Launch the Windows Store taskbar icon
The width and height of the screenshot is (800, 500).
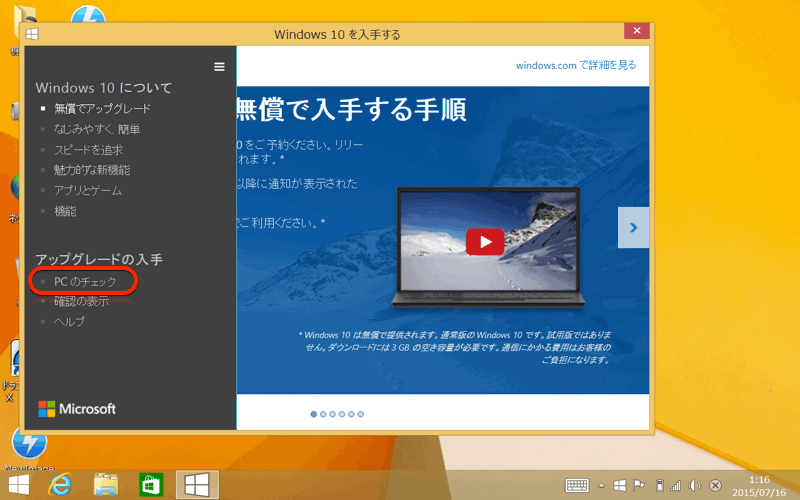click(x=151, y=485)
